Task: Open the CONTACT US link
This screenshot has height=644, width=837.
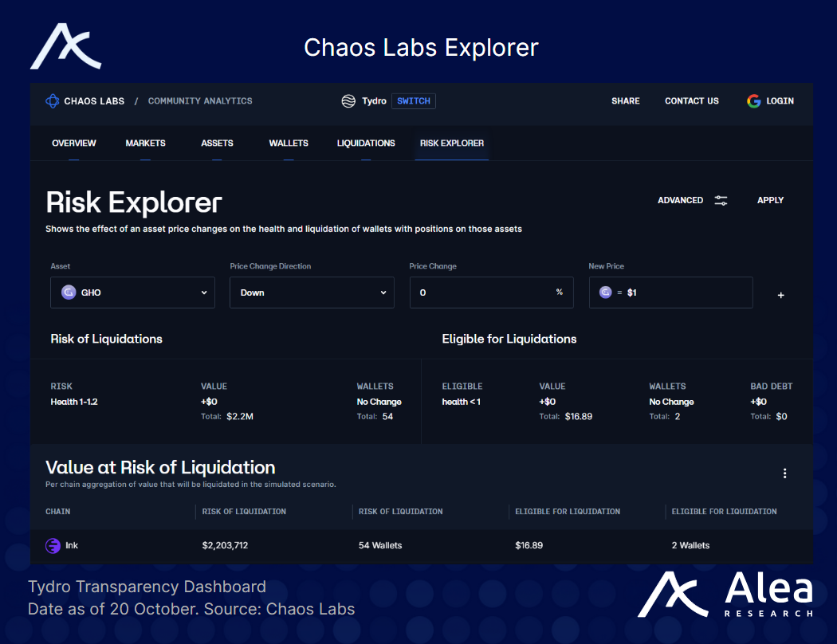Action: point(692,101)
